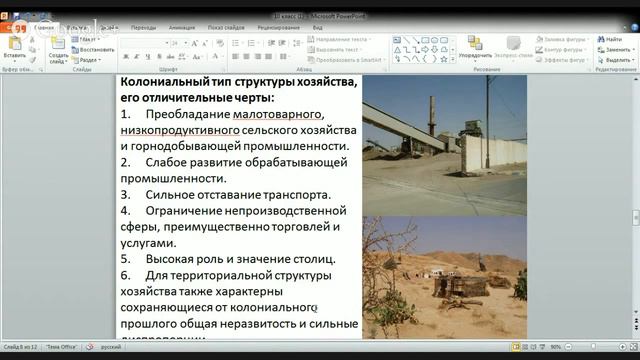Open Заливка фигуры fill options

[x=563, y=39]
